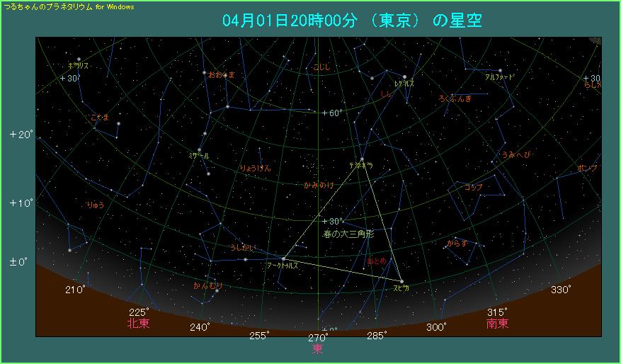Select the 東 compass direction label
Viewport: 621px width, 364px height.
(318, 348)
